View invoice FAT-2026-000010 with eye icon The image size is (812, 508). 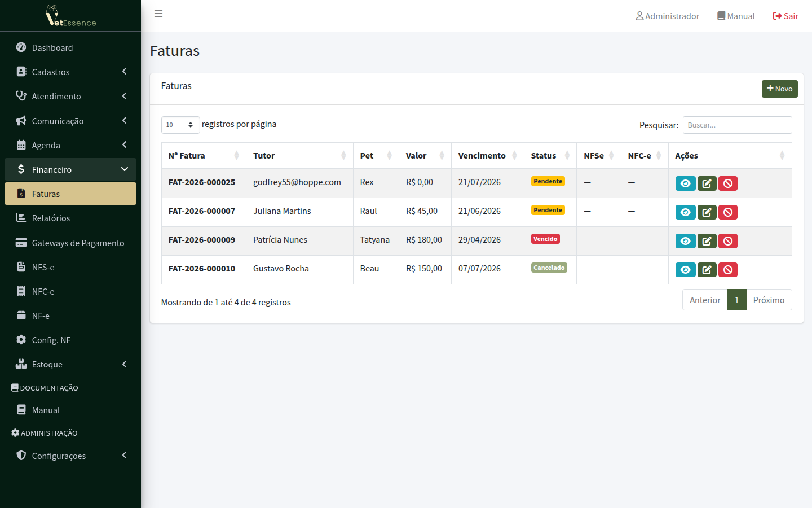(x=685, y=270)
